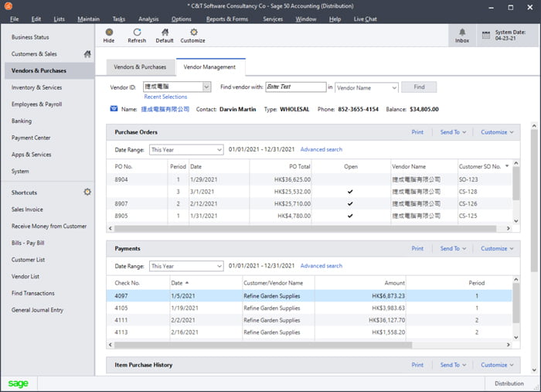Click the Default home icon in toolbar

point(165,32)
